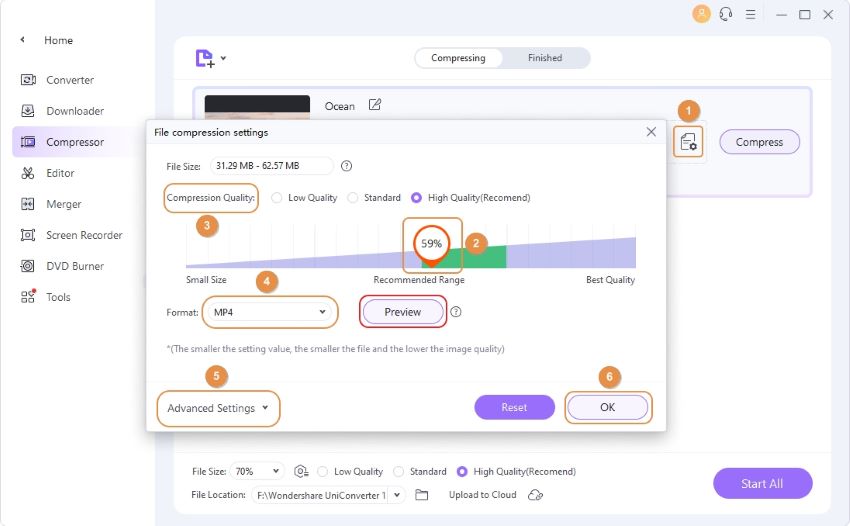Click the Upload to Cloud label
This screenshot has width=850, height=526.
click(482, 495)
